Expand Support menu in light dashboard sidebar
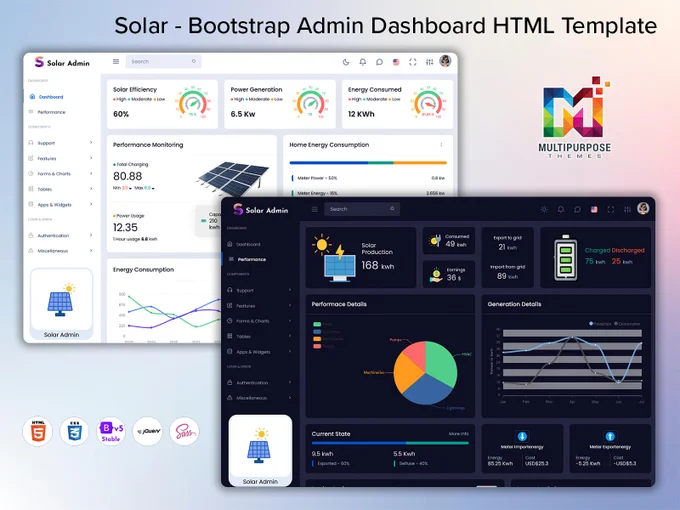 [x=60, y=143]
